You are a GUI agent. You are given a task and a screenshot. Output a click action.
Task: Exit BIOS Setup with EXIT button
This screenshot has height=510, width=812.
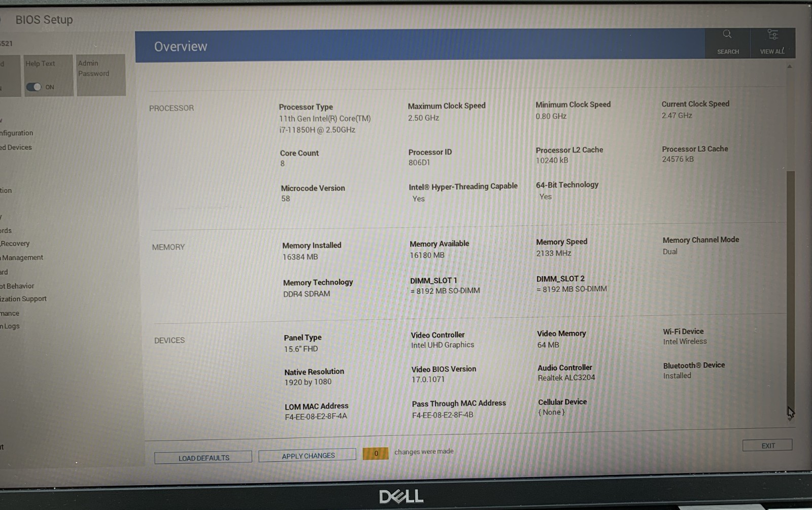coord(767,445)
